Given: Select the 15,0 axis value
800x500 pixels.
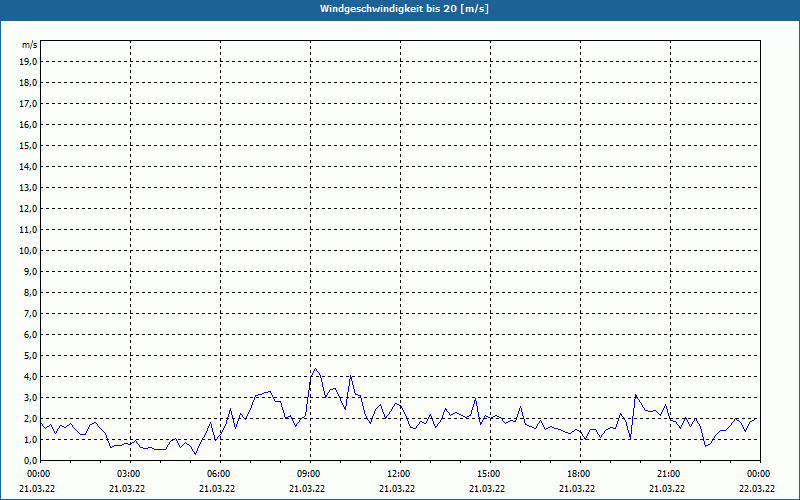Looking at the screenshot, I should point(28,145).
